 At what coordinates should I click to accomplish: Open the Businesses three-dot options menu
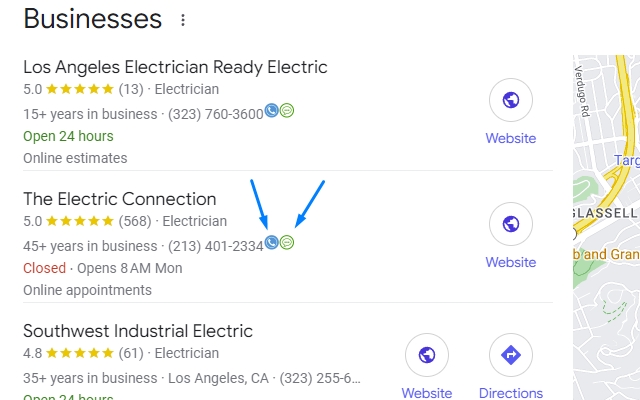click(182, 20)
